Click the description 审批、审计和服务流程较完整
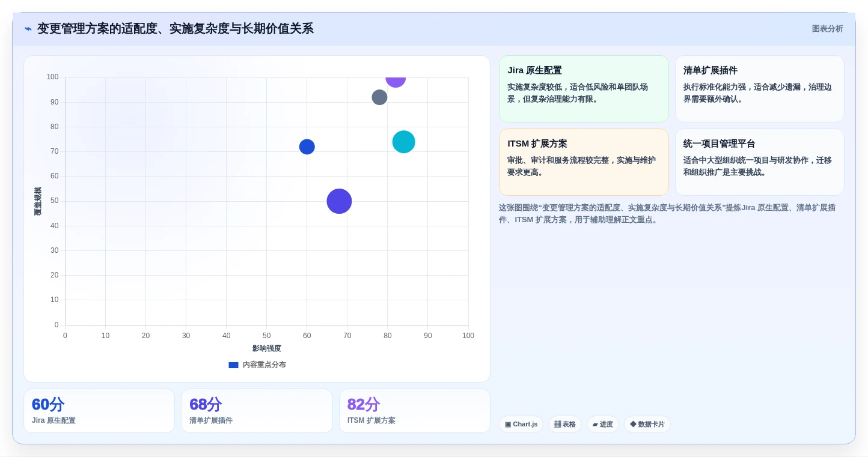This screenshot has width=868, height=457. coord(581,166)
